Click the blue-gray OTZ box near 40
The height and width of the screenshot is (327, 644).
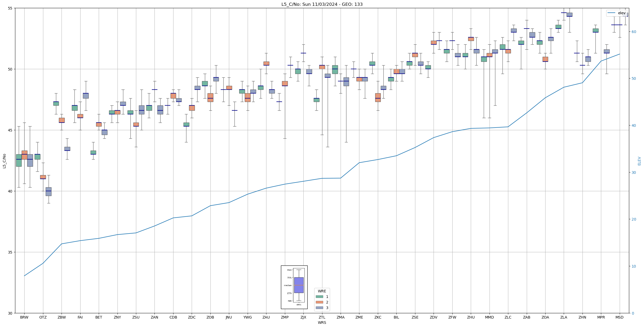[x=48, y=191]
